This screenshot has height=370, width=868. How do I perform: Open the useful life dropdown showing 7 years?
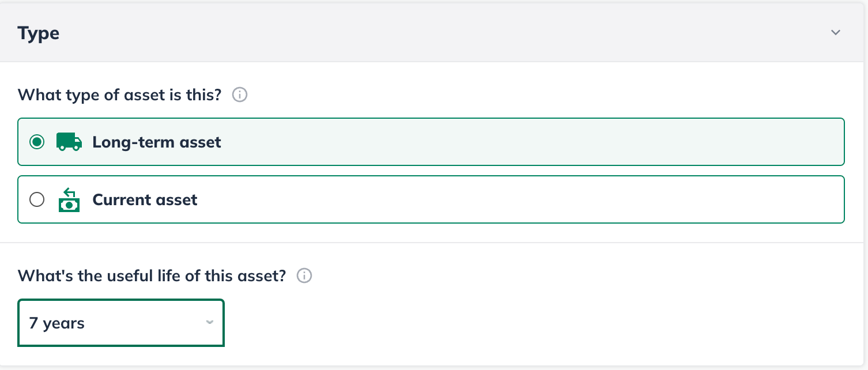(121, 323)
